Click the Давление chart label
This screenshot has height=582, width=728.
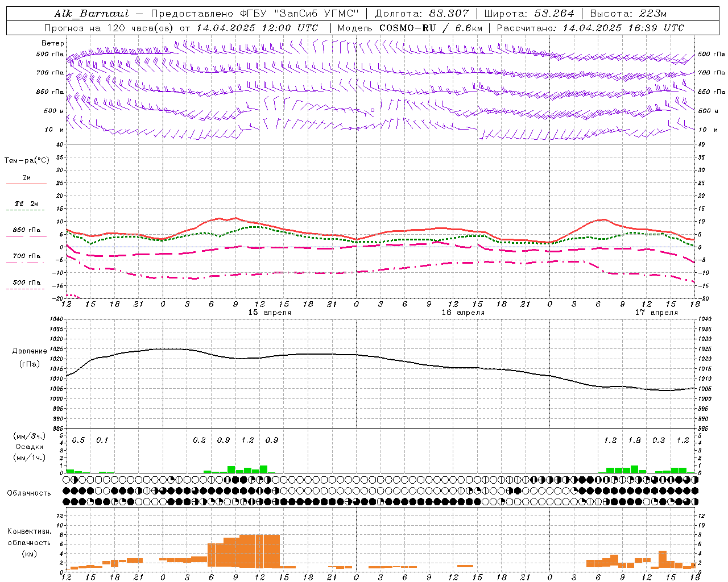30,351
